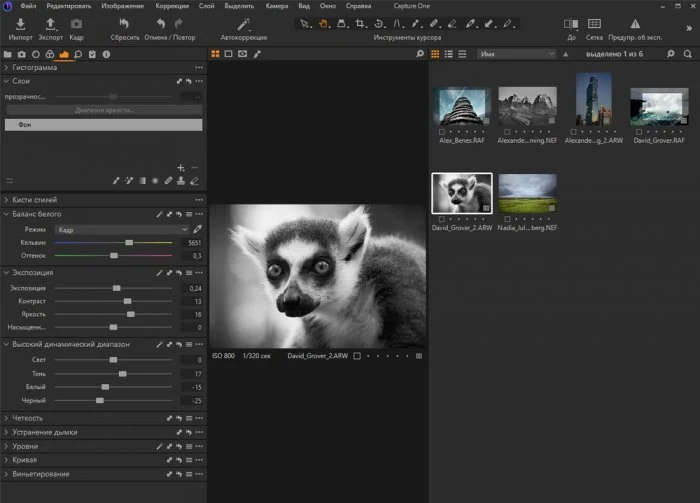The image size is (700, 503).
Task: Toggle color tag checkbox under Nadia_Jul...berg.NEF
Action: coord(507,219)
